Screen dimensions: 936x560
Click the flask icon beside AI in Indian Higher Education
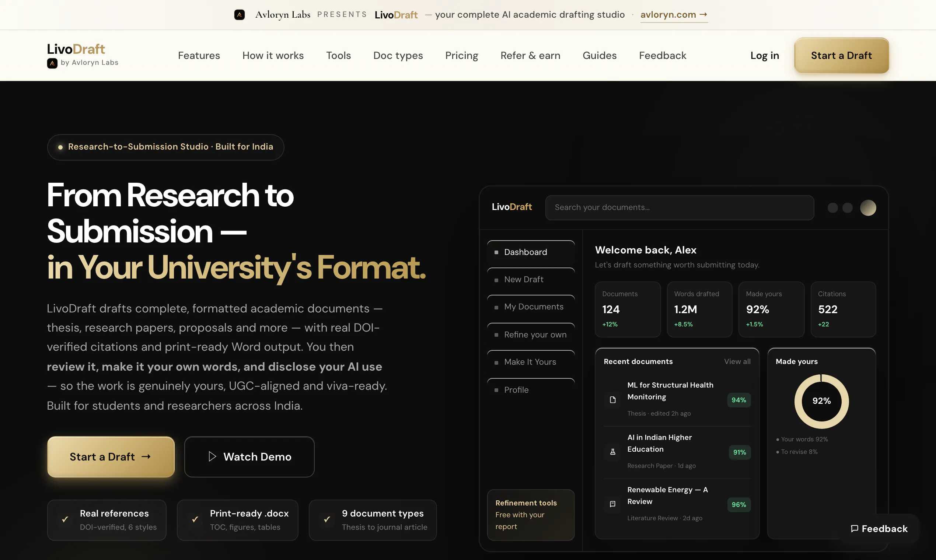tap(612, 452)
